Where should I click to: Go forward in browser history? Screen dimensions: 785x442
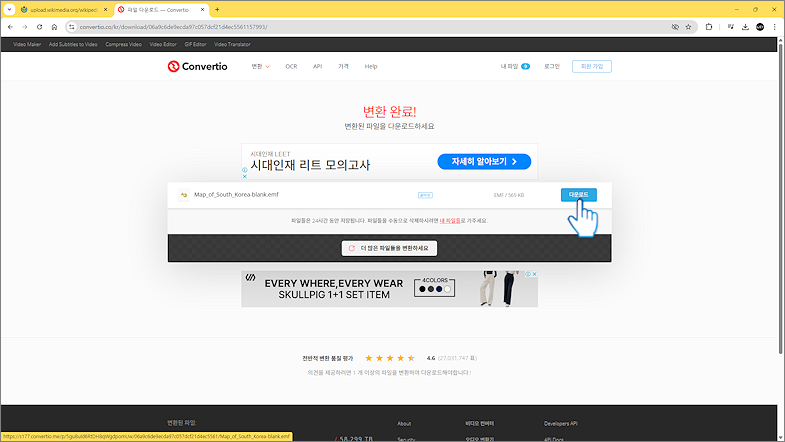(x=25, y=27)
